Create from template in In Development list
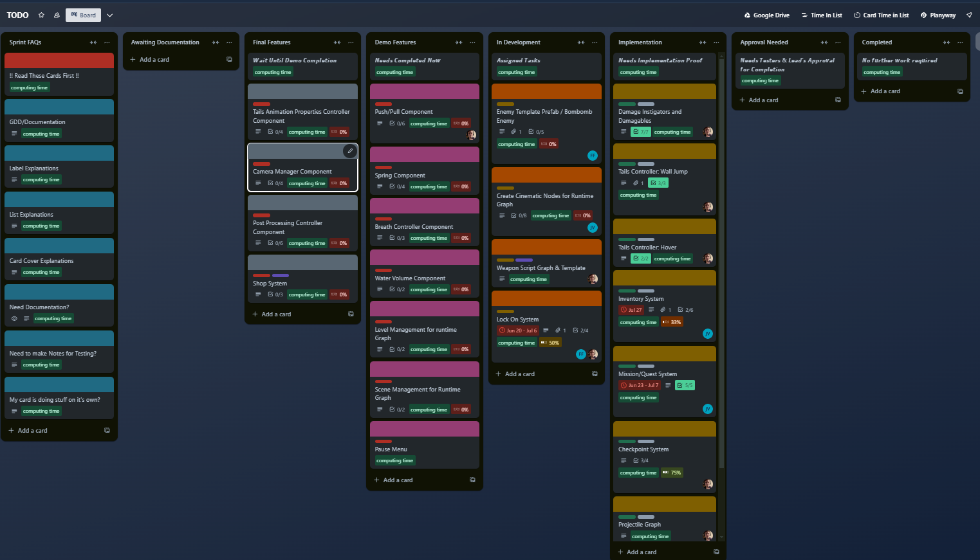980x560 pixels. coord(595,374)
